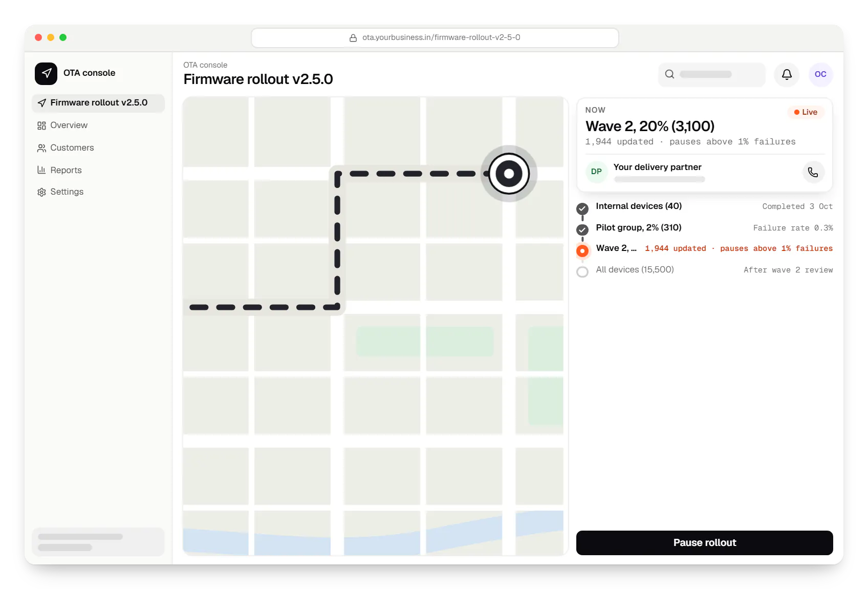The image size is (868, 589).
Task: Click the red-highlighted 1,944 updated status text
Action: click(739, 248)
